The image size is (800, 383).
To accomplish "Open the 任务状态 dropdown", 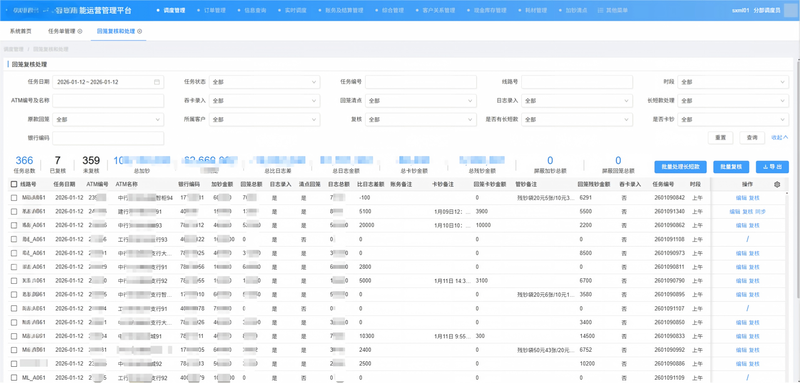I will coord(265,82).
